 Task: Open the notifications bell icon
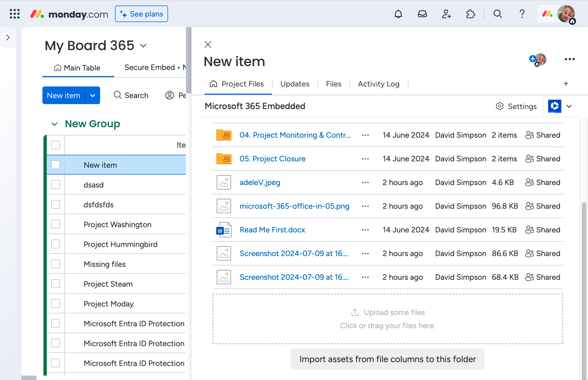pyautogui.click(x=397, y=13)
